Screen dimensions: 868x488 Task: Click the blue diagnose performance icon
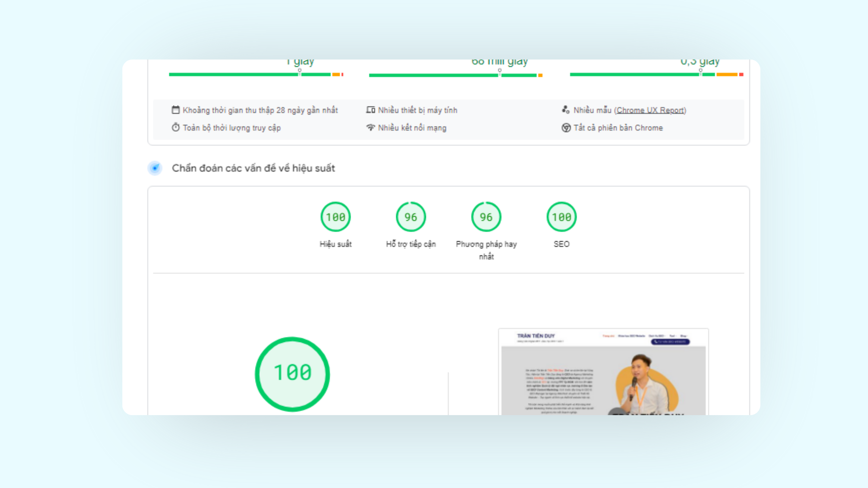click(155, 168)
